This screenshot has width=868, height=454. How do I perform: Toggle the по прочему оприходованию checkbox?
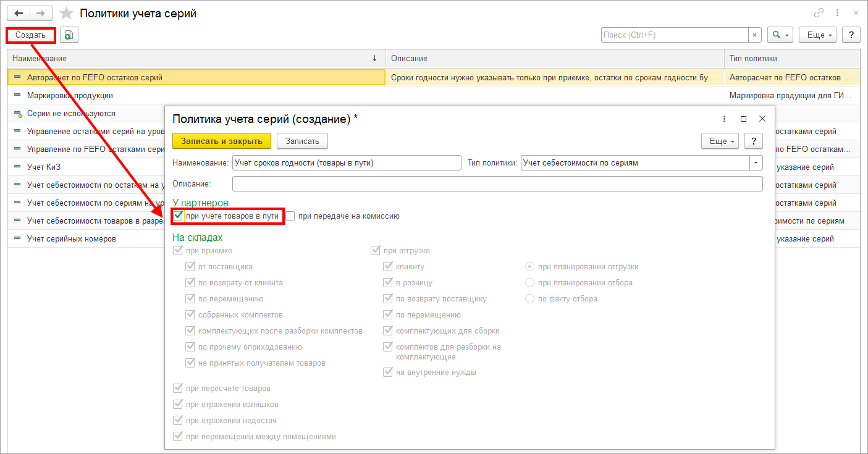(x=191, y=347)
